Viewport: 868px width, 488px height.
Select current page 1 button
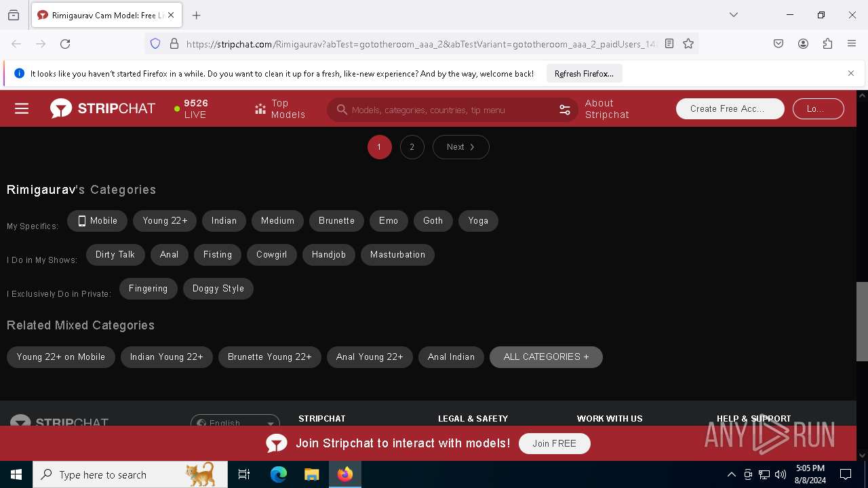379,147
